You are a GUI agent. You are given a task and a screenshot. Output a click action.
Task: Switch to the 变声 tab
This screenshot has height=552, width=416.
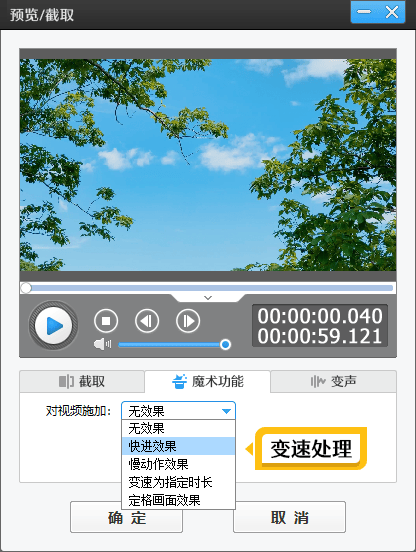point(333,381)
